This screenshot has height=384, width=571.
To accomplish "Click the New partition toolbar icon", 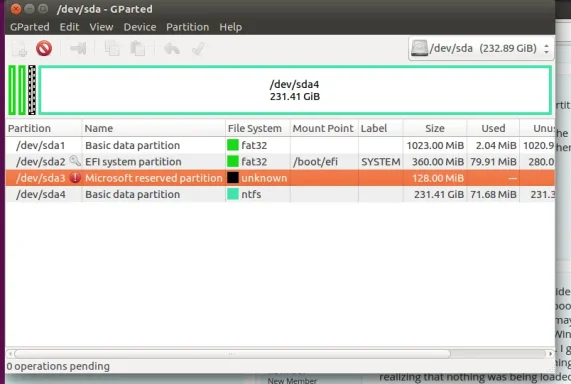I will tap(19, 48).
